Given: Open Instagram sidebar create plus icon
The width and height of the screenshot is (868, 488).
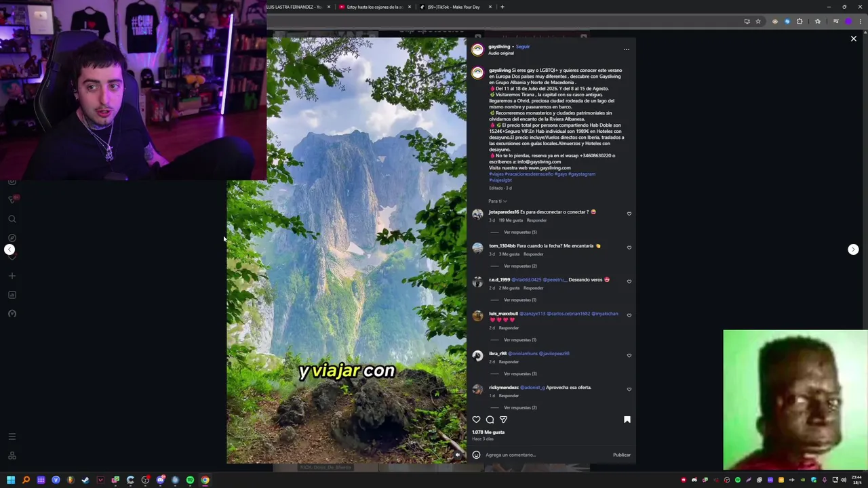Looking at the screenshot, I should point(12,276).
